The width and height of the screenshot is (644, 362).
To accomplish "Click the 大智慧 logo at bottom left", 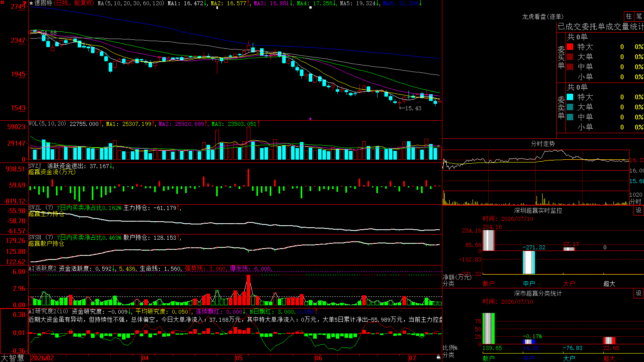I will [x=12, y=358].
